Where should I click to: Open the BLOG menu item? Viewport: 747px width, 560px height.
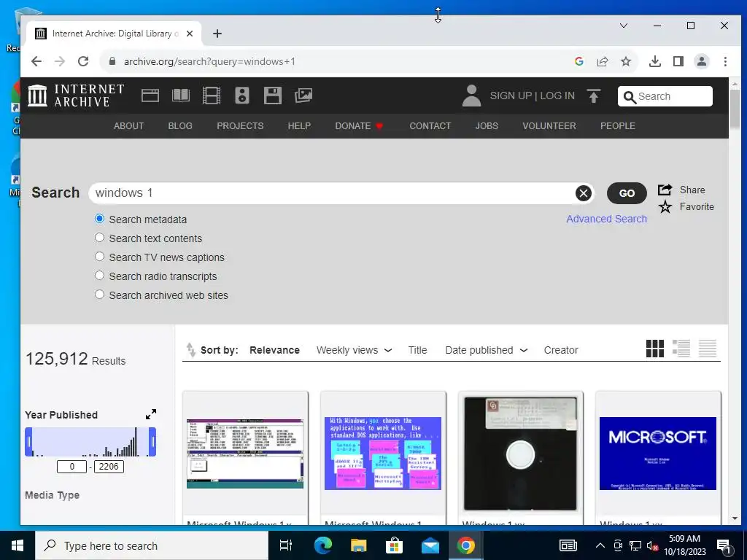click(x=180, y=125)
